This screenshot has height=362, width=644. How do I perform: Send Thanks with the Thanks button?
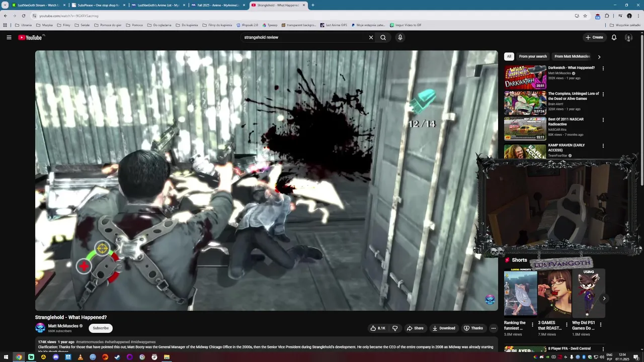[x=473, y=328]
